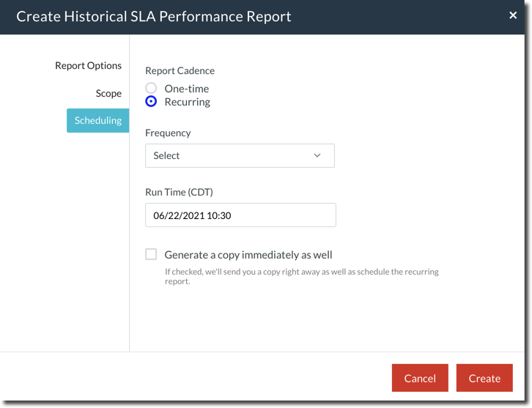Click the Create Historical SLA Performance Report title
Image resolution: width=532 pixels, height=408 pixels.
point(154,16)
